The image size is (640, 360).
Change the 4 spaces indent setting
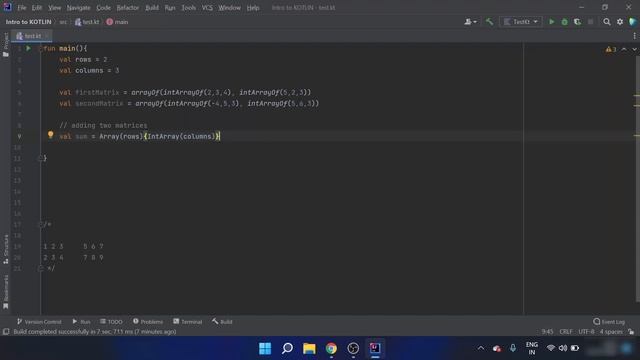[x=611, y=332]
